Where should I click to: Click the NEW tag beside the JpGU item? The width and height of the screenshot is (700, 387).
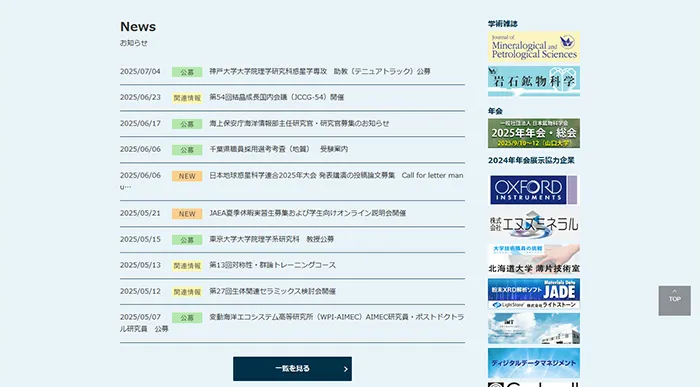[x=187, y=176]
